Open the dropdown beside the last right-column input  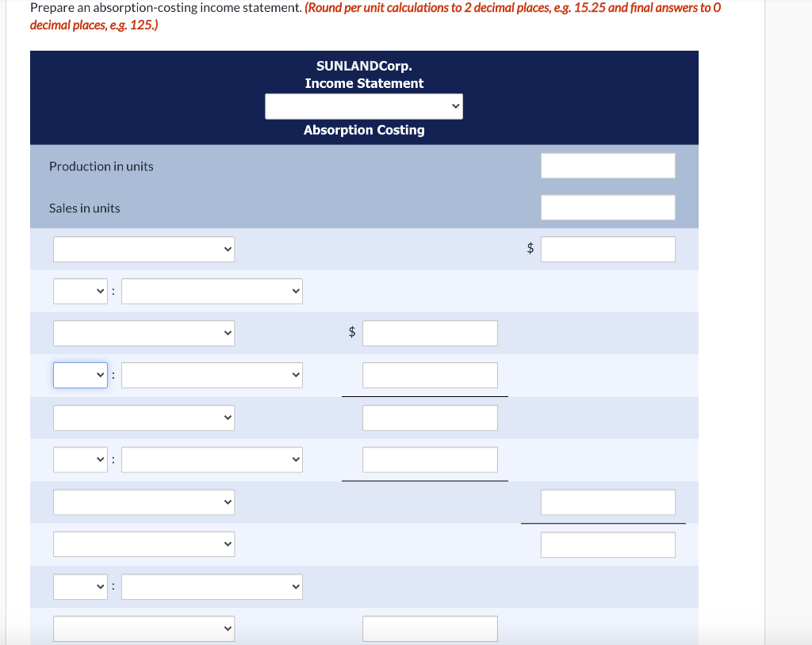[144, 544]
